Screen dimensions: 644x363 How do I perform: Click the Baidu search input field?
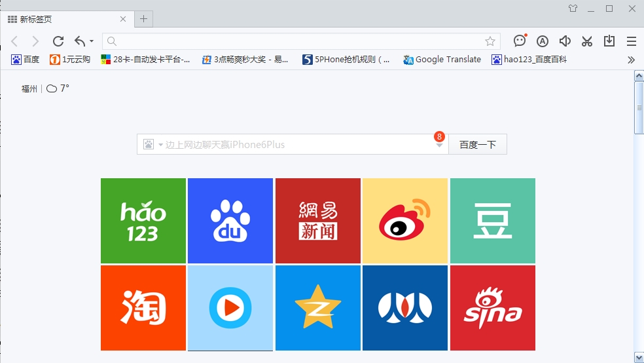click(x=295, y=145)
